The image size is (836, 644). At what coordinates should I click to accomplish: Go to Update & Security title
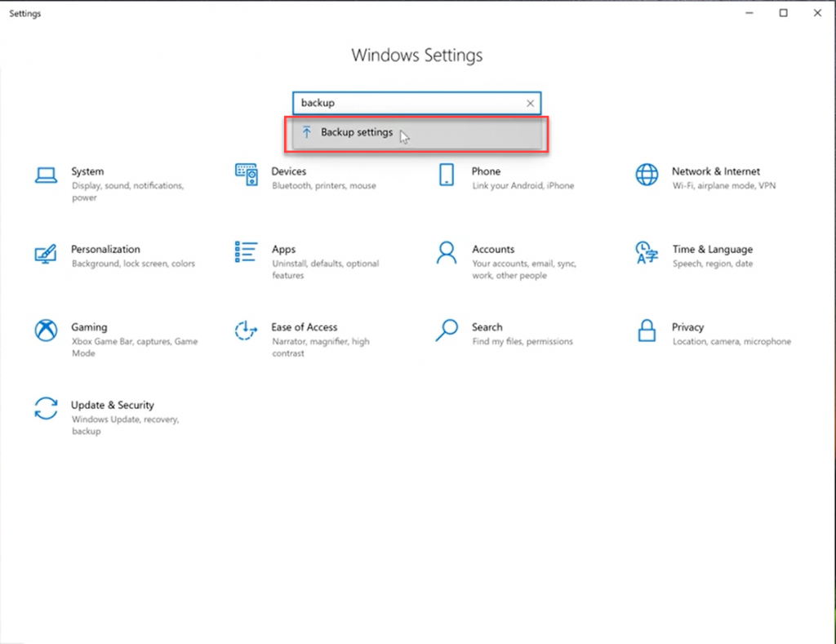(113, 405)
